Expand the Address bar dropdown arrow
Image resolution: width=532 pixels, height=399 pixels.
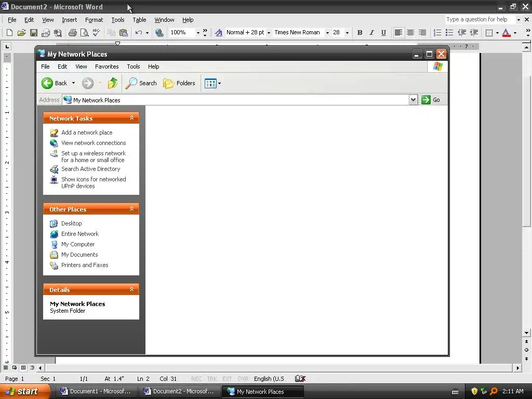[413, 100]
